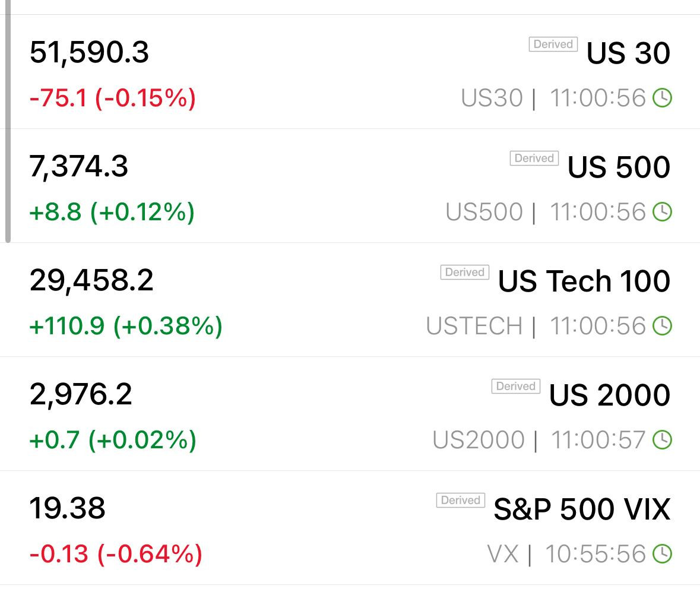Open the US 30 index name
The height and width of the screenshot is (592, 700).
tap(628, 53)
